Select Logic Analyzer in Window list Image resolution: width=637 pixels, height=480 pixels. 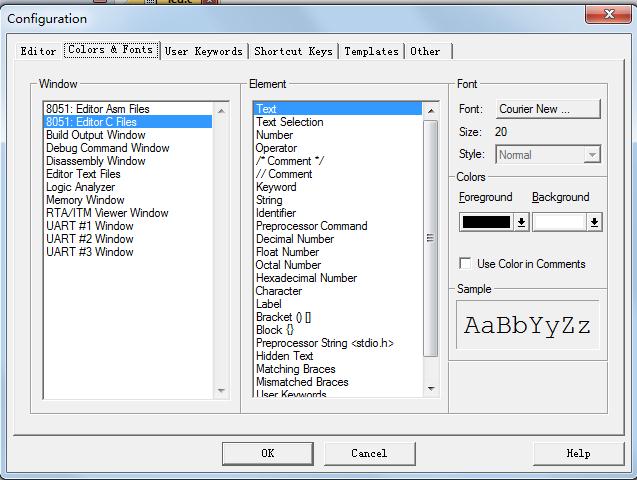81,187
